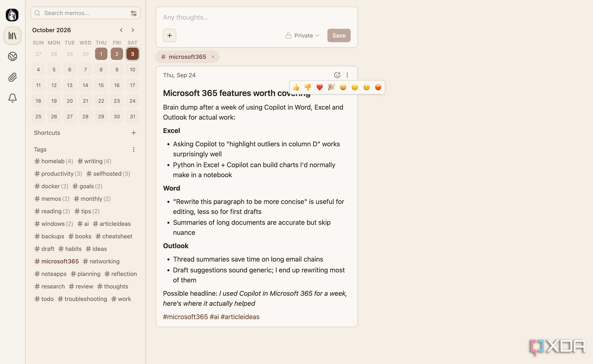Go to previous month in calendar
Viewport: 593px width, 364px height.
pyautogui.click(x=121, y=30)
